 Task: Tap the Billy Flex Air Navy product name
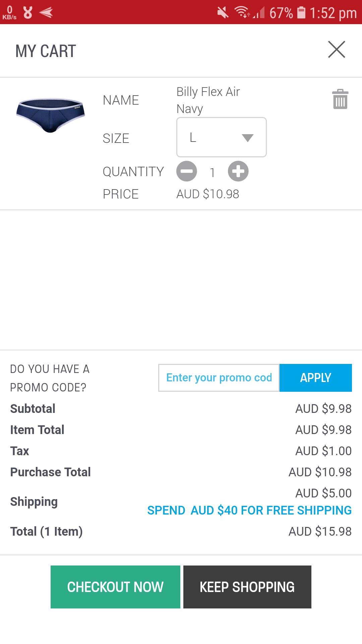208,100
